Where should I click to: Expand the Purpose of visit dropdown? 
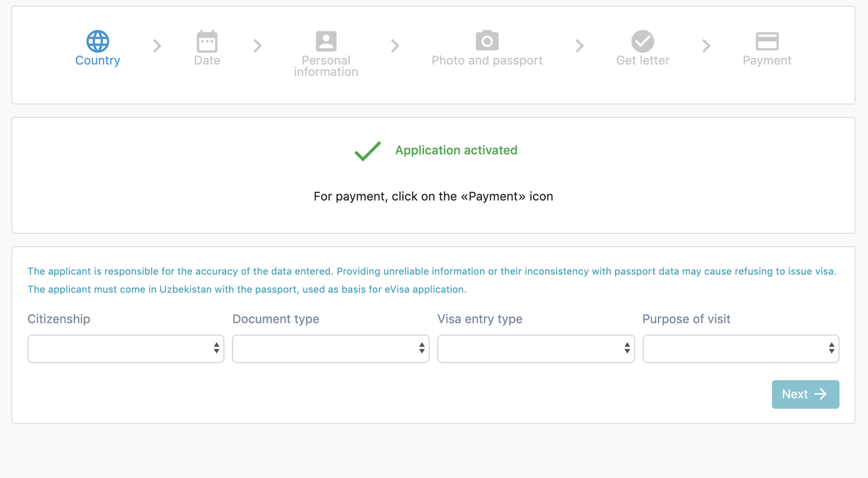click(741, 349)
